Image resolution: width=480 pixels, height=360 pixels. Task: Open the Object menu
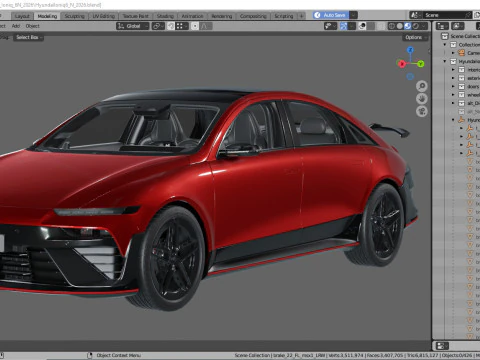tap(32, 26)
